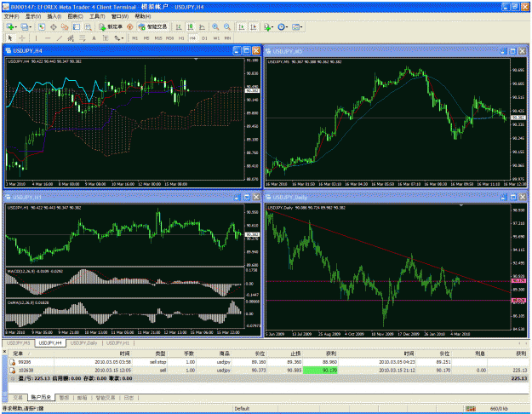Click the 新定单 new order button
The height and width of the screenshot is (414, 532).
[x=111, y=26]
